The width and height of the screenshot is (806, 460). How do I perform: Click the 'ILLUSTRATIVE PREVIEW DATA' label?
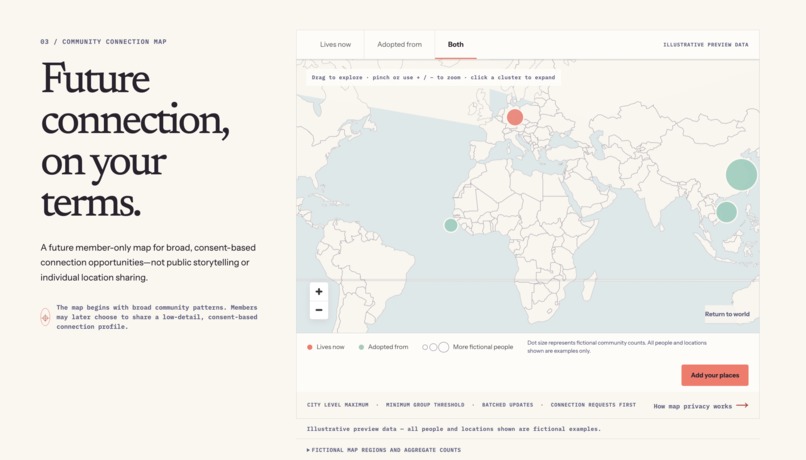[x=705, y=45]
